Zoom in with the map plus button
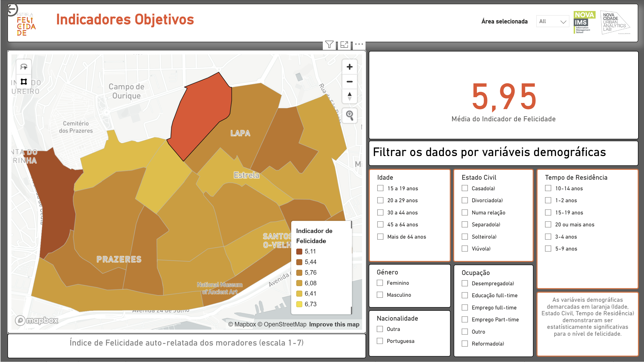The height and width of the screenshot is (362, 644). pos(350,67)
